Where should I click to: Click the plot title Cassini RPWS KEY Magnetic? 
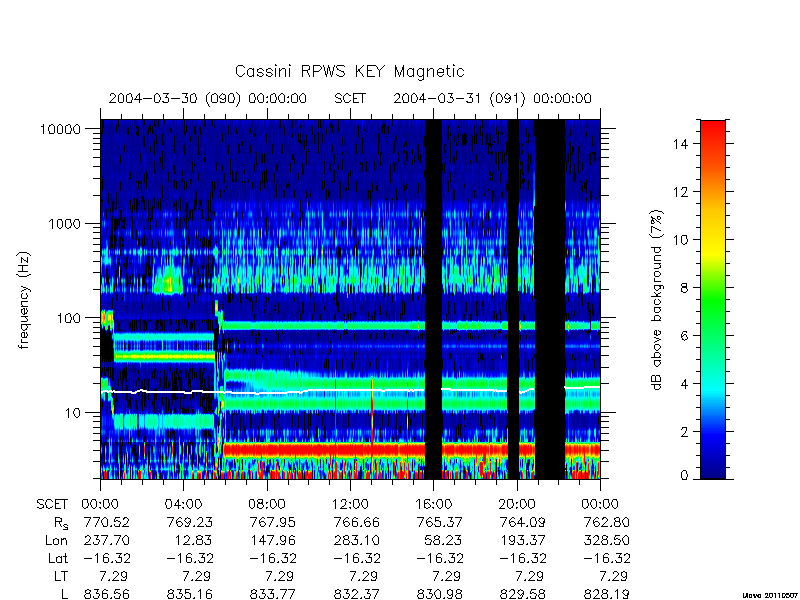pos(349,71)
